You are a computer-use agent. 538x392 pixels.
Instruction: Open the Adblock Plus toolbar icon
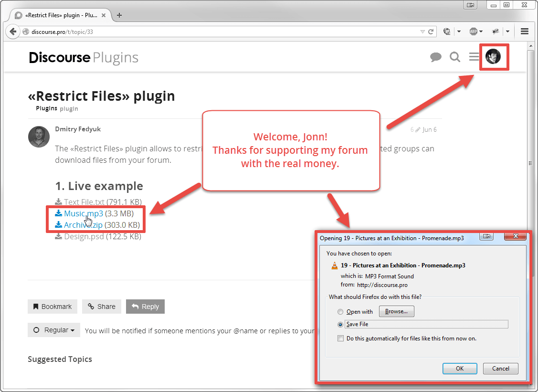point(474,32)
